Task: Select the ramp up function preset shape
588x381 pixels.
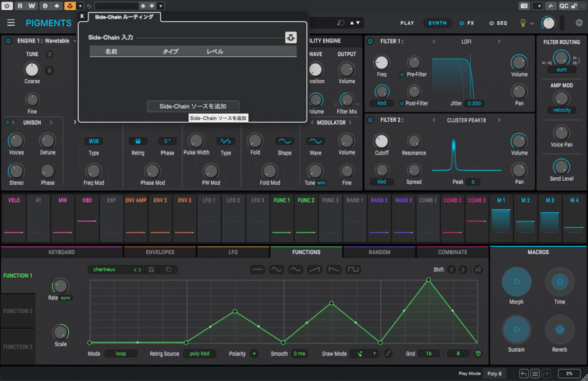Action: tap(315, 269)
